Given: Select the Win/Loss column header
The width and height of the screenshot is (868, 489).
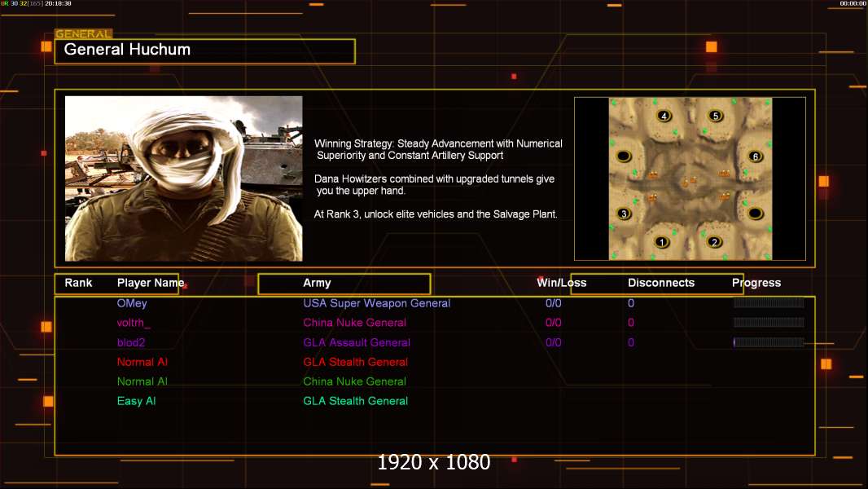Looking at the screenshot, I should coord(561,283).
